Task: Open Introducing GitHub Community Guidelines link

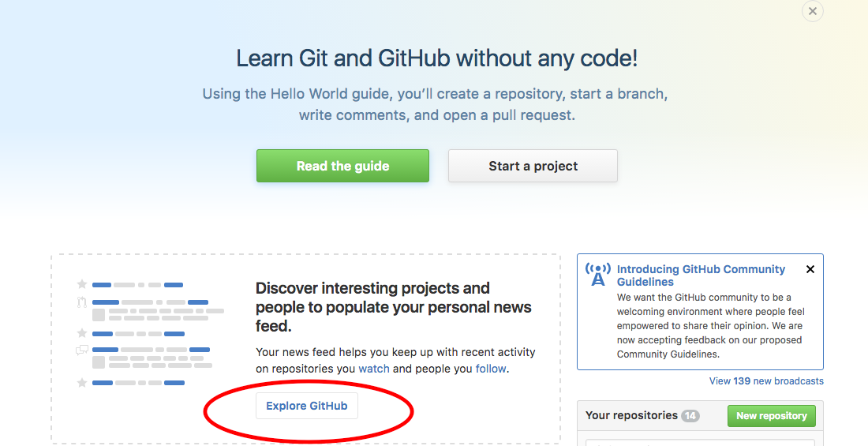Action: (701, 275)
